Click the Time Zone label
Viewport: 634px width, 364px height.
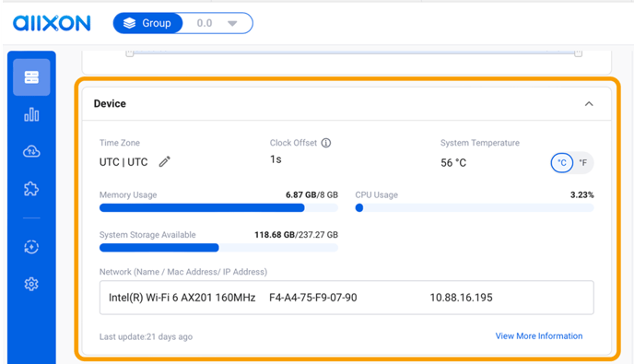click(120, 143)
